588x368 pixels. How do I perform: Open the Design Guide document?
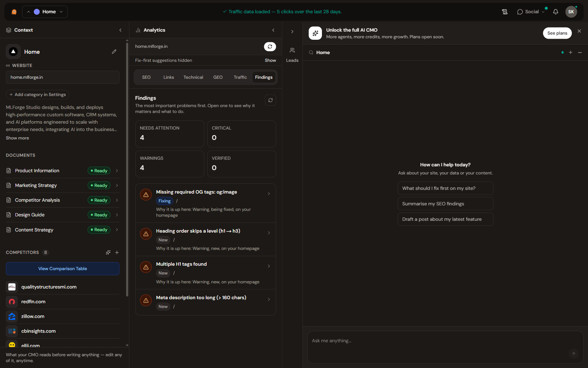click(x=62, y=215)
